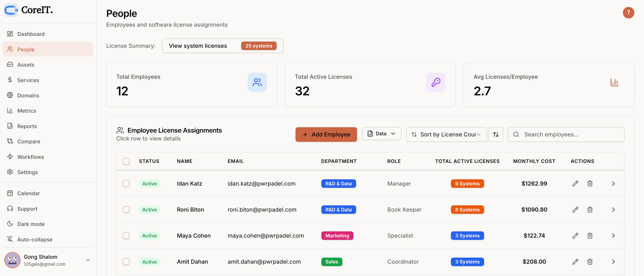Click the Avg Licenses bar chart icon
This screenshot has height=276, width=644.
click(x=614, y=82)
